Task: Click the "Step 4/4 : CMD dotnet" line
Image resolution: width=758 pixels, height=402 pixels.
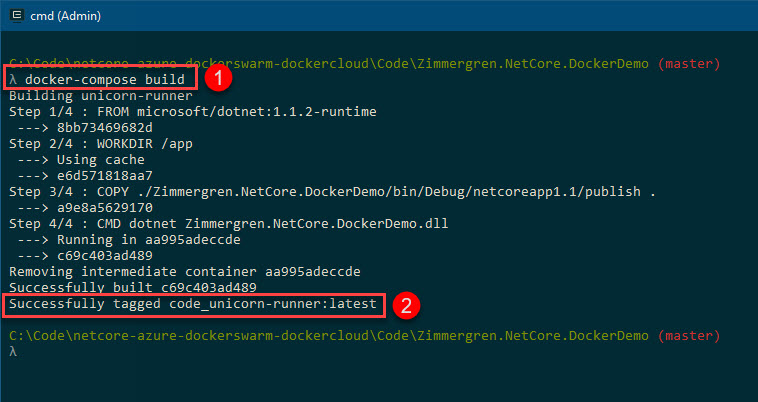Action: (228, 223)
